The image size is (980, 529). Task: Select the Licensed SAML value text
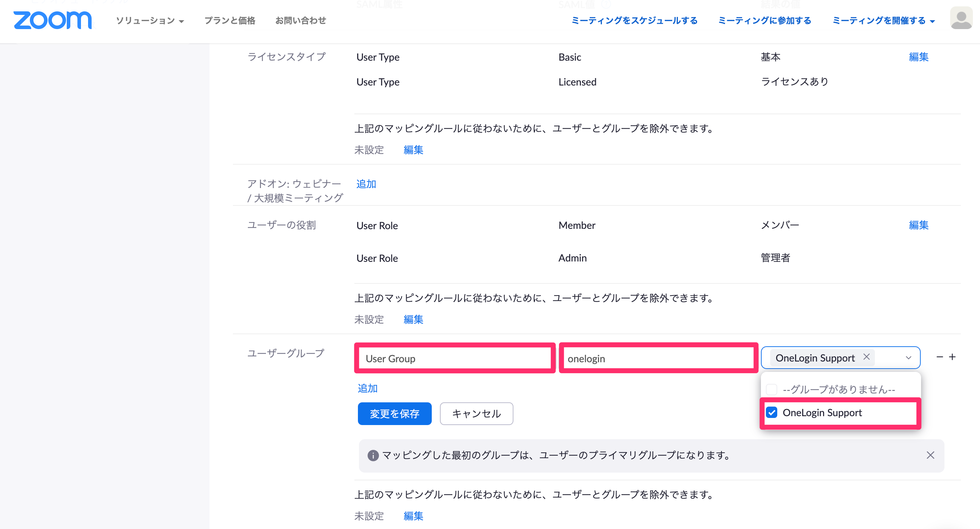click(x=577, y=82)
